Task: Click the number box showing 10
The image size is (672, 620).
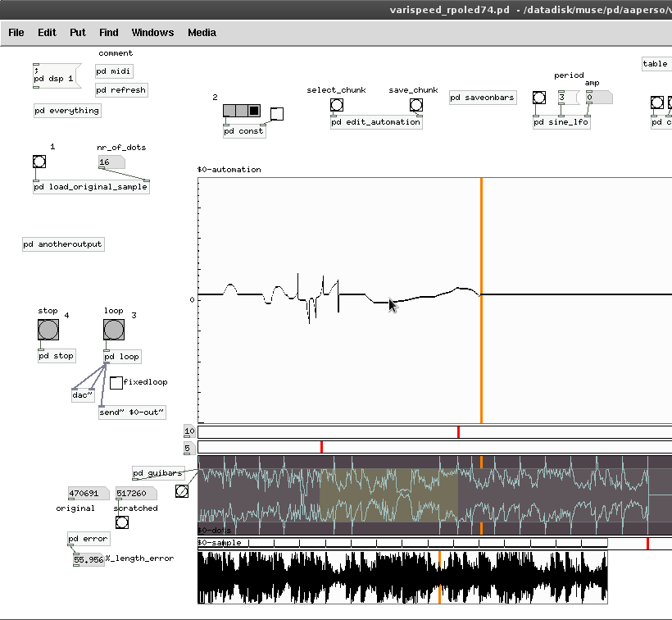Action: point(189,431)
